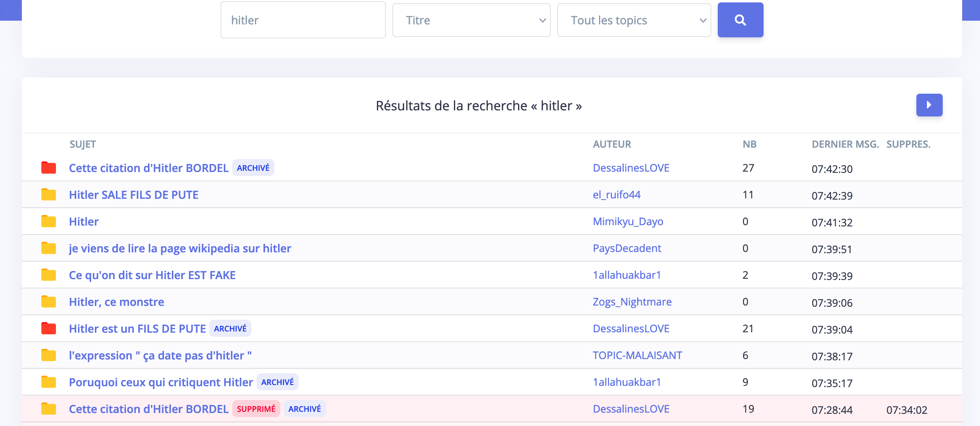Open topic Hitler est un FILS DE PUTE

click(137, 329)
